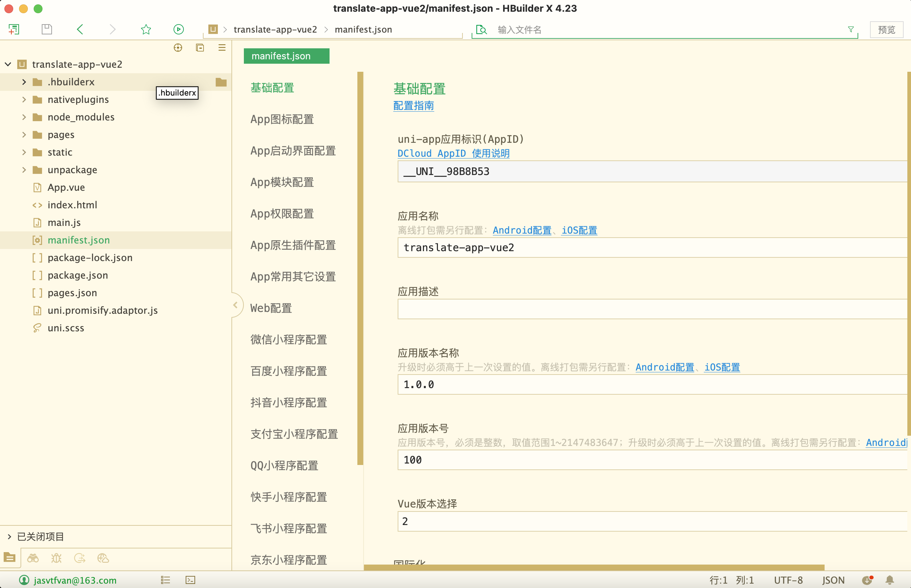This screenshot has width=911, height=588.
Task: Select the 基础配置 tab
Action: [x=272, y=88]
